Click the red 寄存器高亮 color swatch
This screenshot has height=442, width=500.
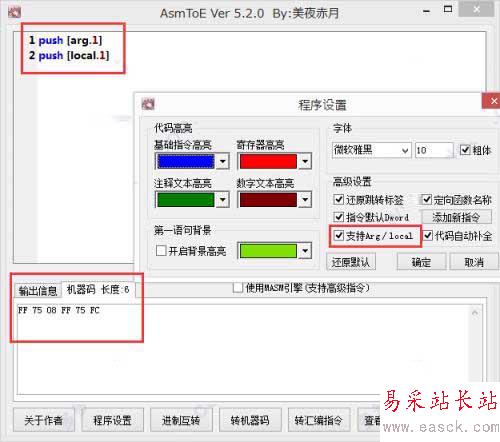tap(268, 161)
